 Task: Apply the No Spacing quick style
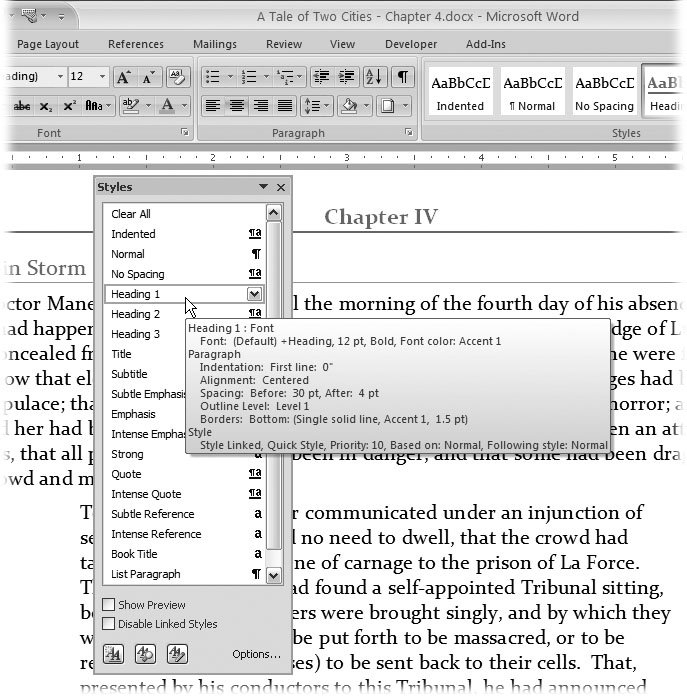[x=604, y=92]
